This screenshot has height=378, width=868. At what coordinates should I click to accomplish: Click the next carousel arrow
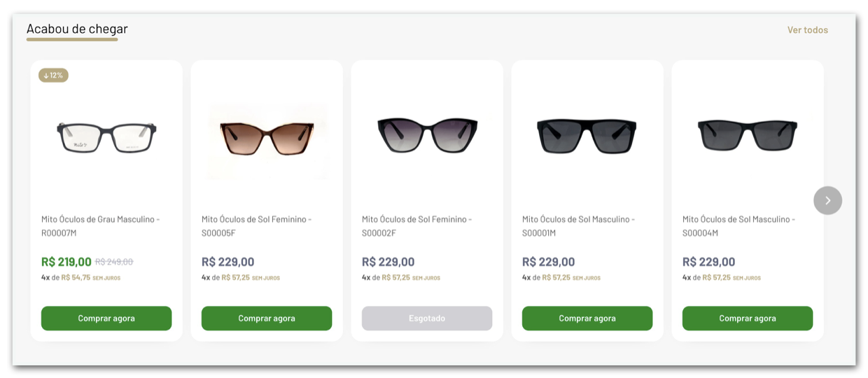click(827, 200)
